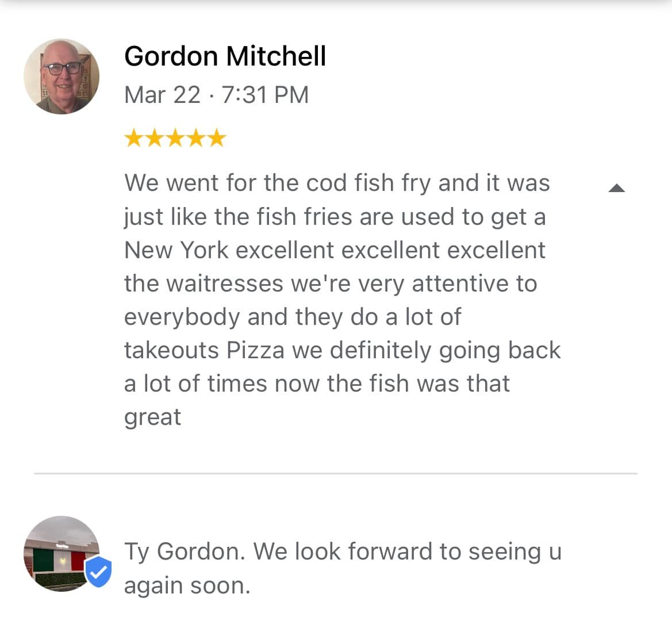This screenshot has height=632, width=672.
Task: Open the business owner's avatar image
Action: 62,554
